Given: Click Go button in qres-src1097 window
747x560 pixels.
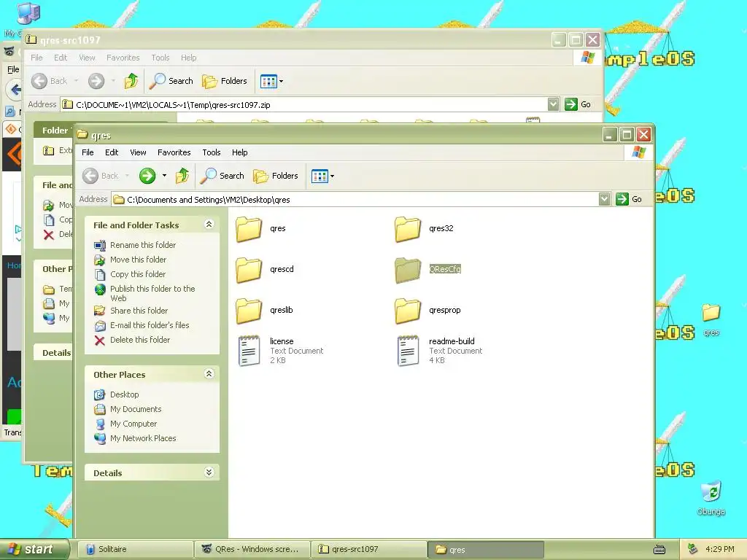Looking at the screenshot, I should click(578, 104).
